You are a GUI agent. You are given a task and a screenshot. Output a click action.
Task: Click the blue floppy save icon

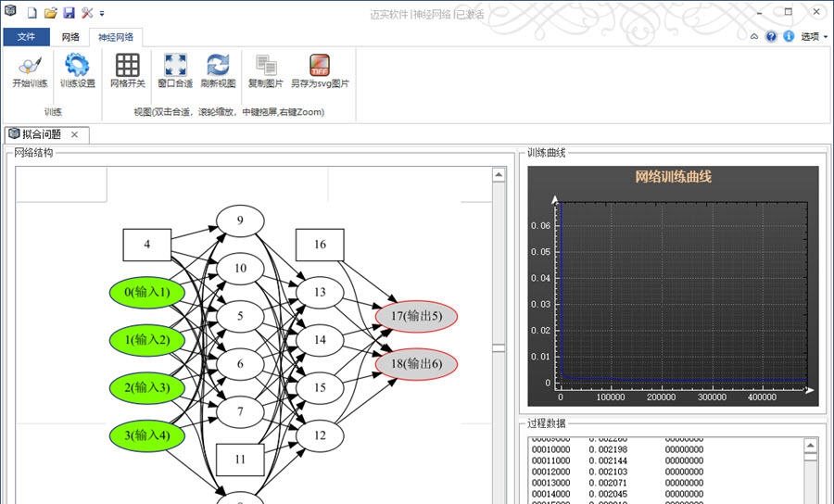click(x=69, y=13)
